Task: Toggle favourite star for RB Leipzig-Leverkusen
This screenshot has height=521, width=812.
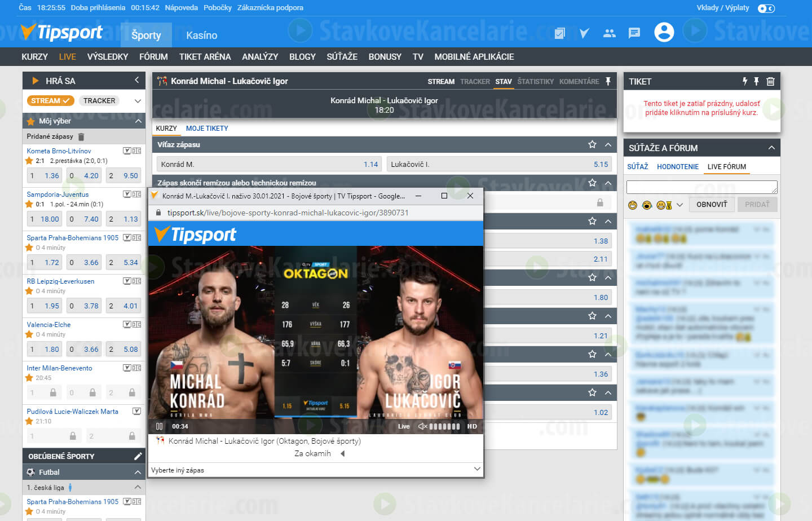Action: [x=29, y=291]
